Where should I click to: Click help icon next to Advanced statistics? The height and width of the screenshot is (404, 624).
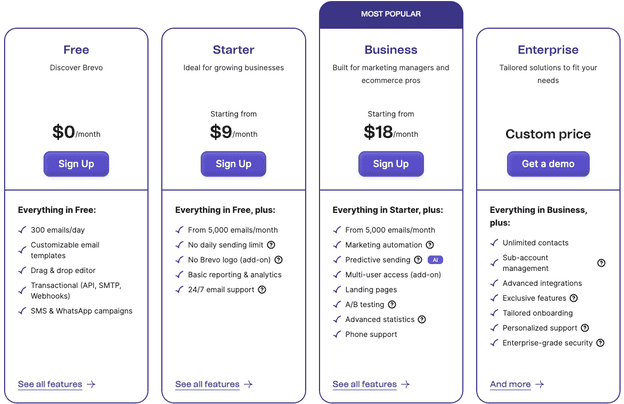coord(422,320)
